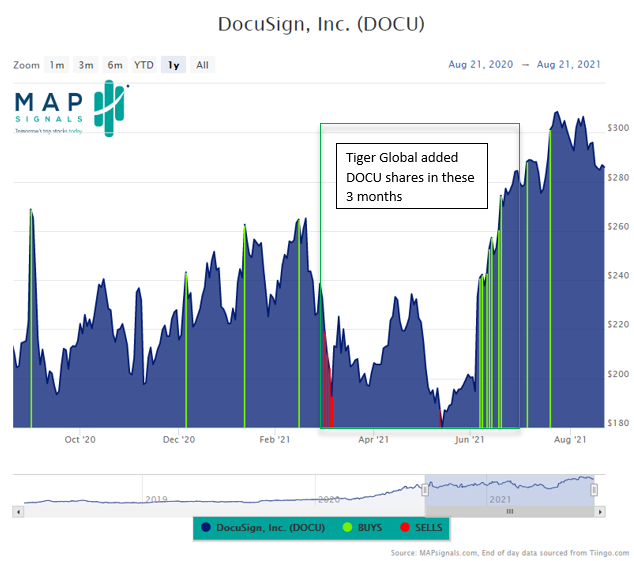The height and width of the screenshot is (561, 634).
Task: Select the 6m zoom range
Action: coord(115,65)
